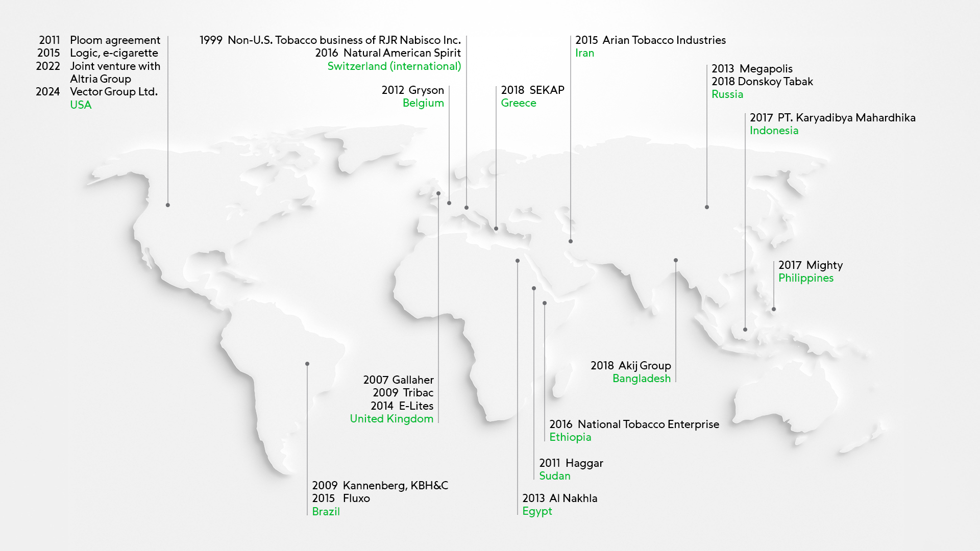This screenshot has width=980, height=551.
Task: Click '2013 Al Nakhla' entry
Action: (x=560, y=498)
